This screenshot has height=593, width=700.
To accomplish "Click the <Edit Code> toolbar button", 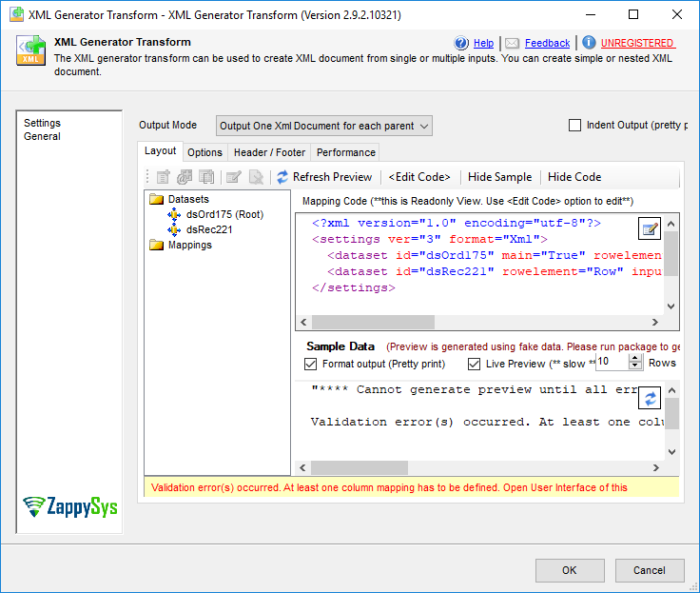I will [x=419, y=177].
